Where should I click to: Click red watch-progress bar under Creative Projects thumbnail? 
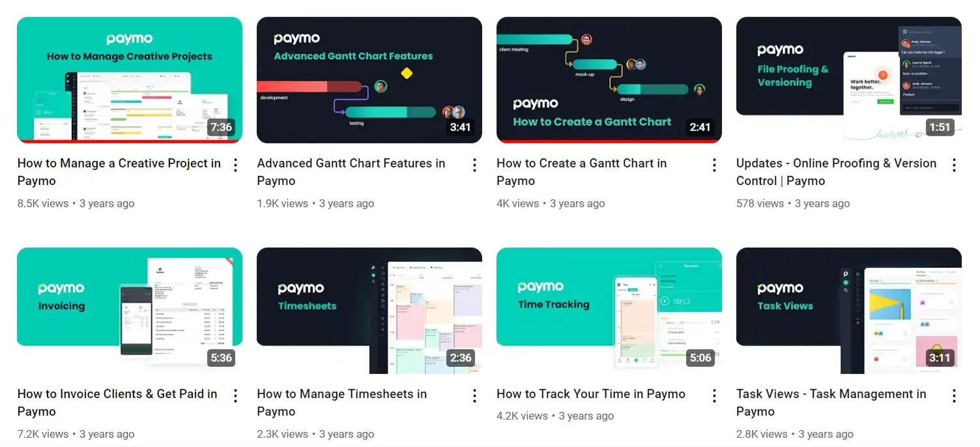tap(130, 141)
